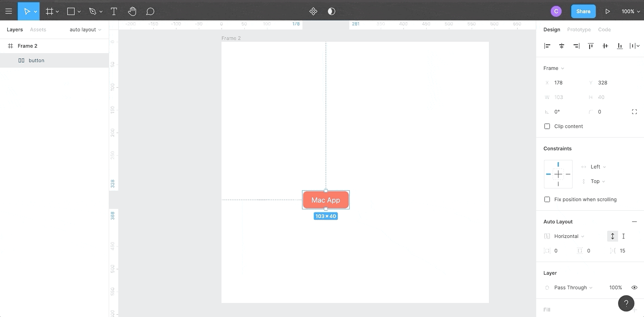Select fixed height resizing icon
This screenshot has width=644, height=317.
point(624,236)
